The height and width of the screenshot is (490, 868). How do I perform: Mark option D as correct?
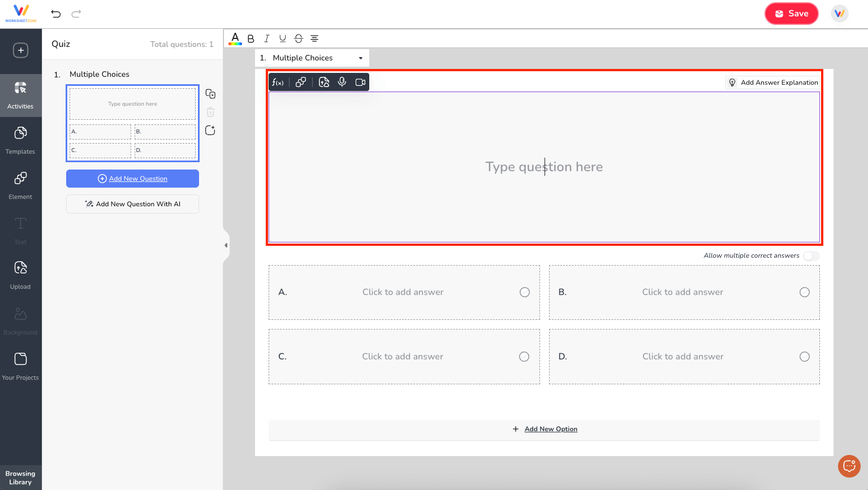tap(805, 357)
